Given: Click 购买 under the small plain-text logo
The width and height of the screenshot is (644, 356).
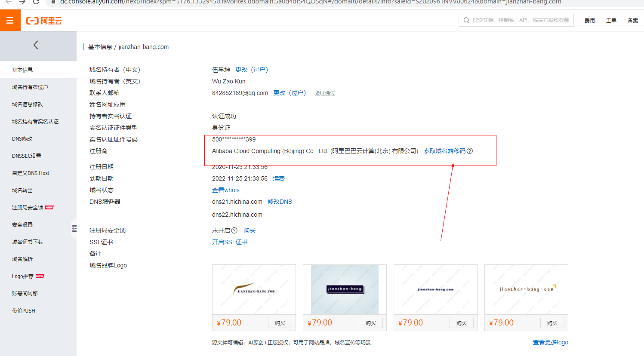Looking at the screenshot, I should 462,323.
